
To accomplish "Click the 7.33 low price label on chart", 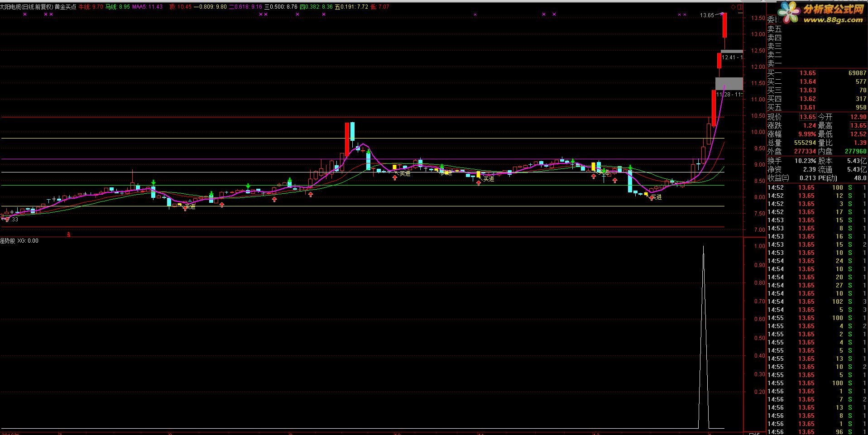I will point(12,220).
